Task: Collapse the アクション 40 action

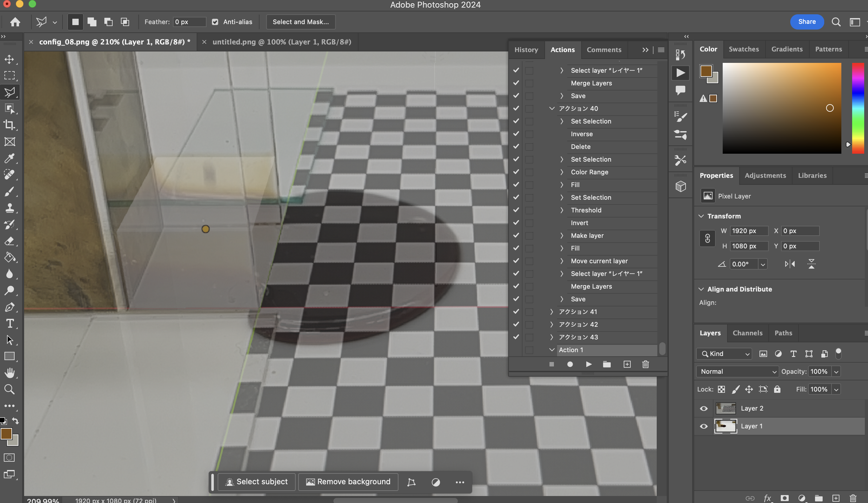Action: 552,109
